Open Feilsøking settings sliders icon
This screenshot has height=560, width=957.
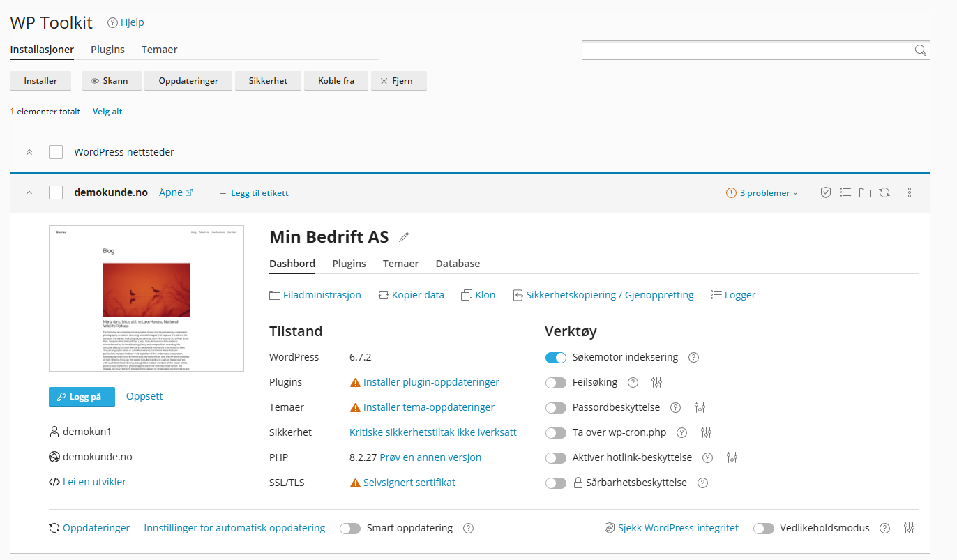tap(656, 382)
